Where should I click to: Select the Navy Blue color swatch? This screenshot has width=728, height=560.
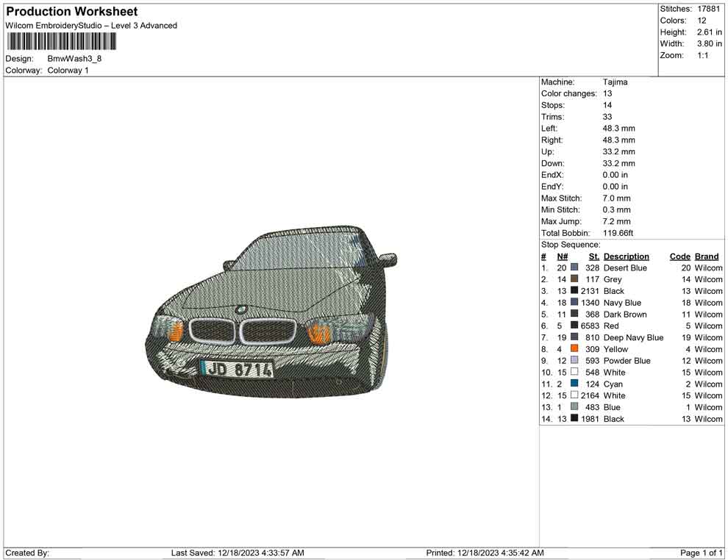574,303
